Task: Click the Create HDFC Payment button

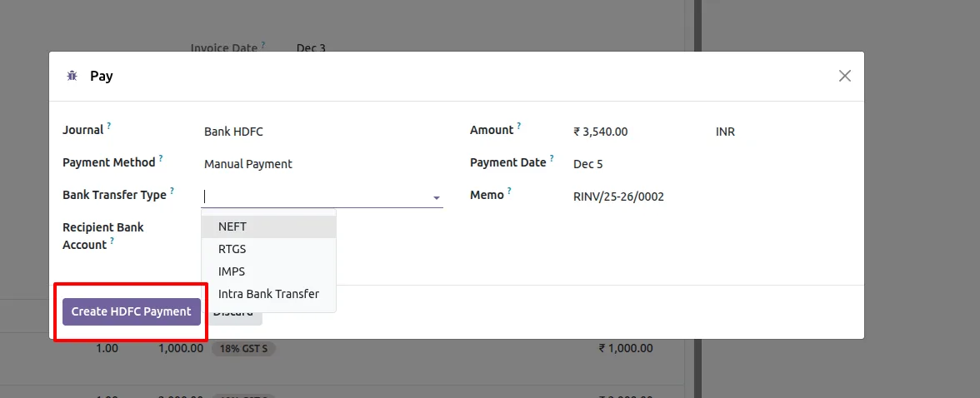Action: [132, 311]
